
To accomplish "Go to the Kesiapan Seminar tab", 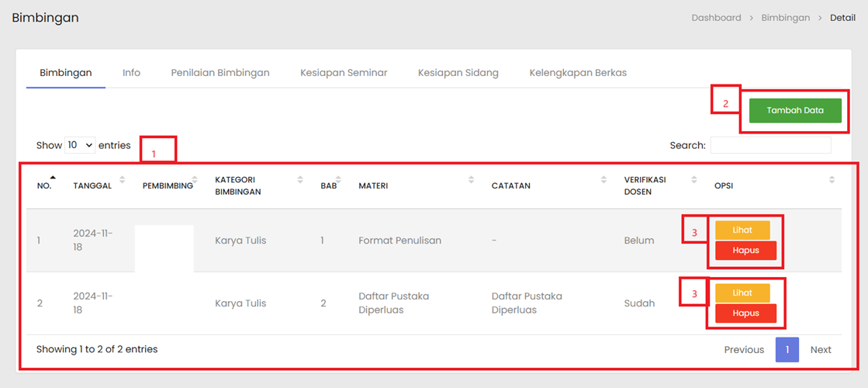I will click(344, 73).
